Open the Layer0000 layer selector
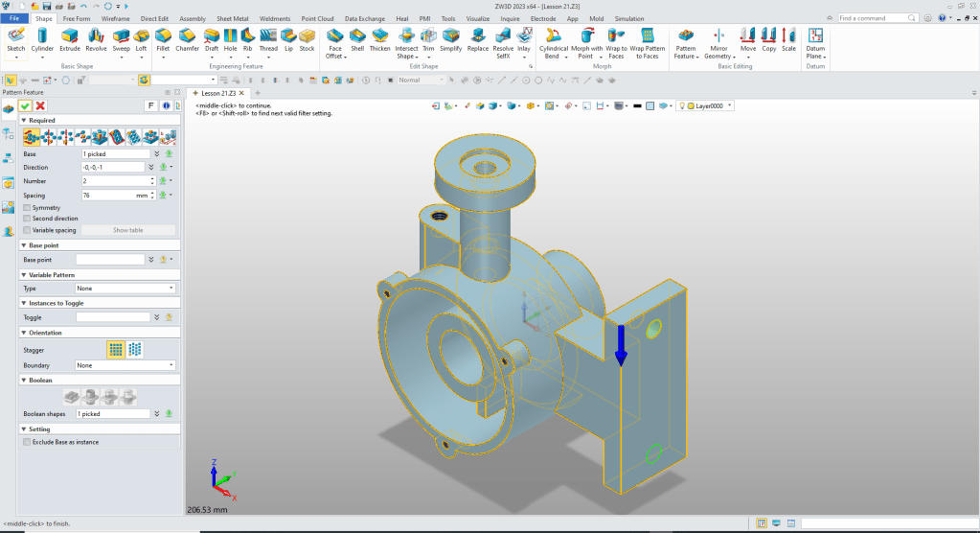Screen dimensions: 980x533 coord(708,105)
